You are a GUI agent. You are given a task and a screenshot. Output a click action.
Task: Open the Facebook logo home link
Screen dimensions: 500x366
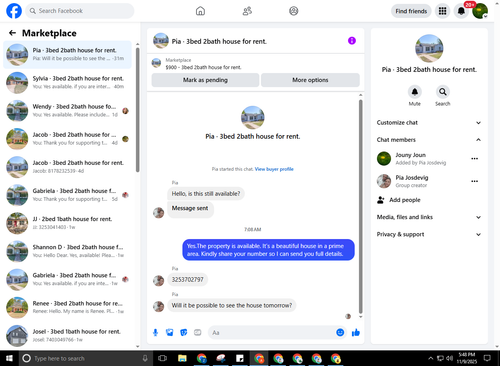14,11
